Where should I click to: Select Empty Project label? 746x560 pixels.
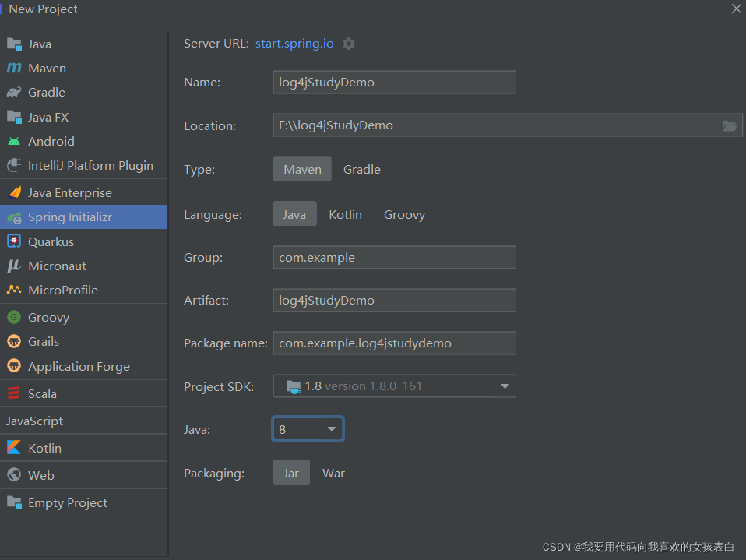pos(68,503)
